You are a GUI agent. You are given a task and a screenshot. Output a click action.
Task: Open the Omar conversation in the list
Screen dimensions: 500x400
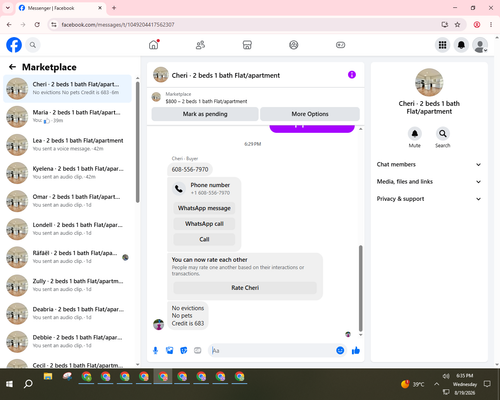click(67, 201)
